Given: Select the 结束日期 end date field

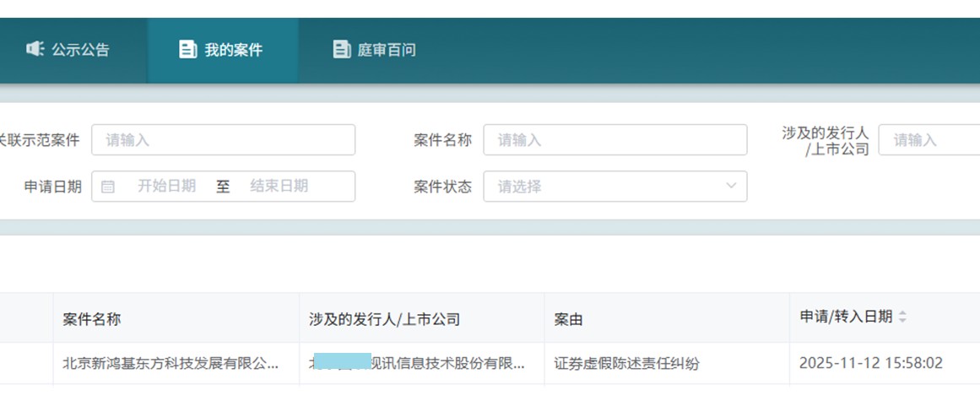Looking at the screenshot, I should coord(279,186).
